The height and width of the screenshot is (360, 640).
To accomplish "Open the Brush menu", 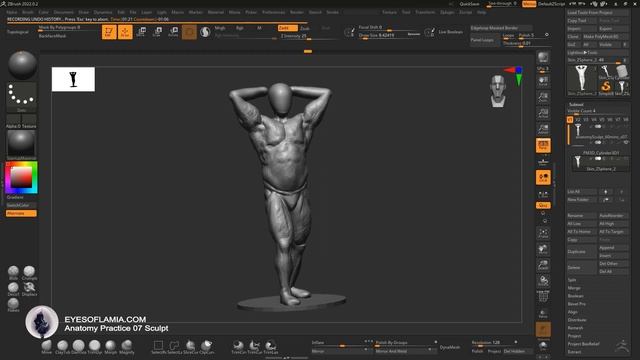I will (28, 12).
